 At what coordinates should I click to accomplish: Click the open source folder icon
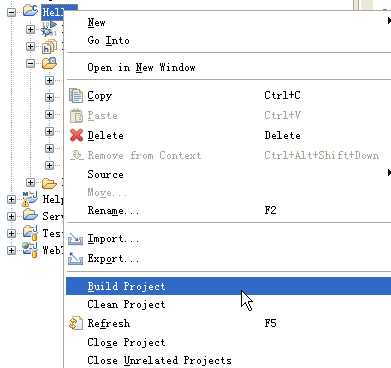[49, 63]
